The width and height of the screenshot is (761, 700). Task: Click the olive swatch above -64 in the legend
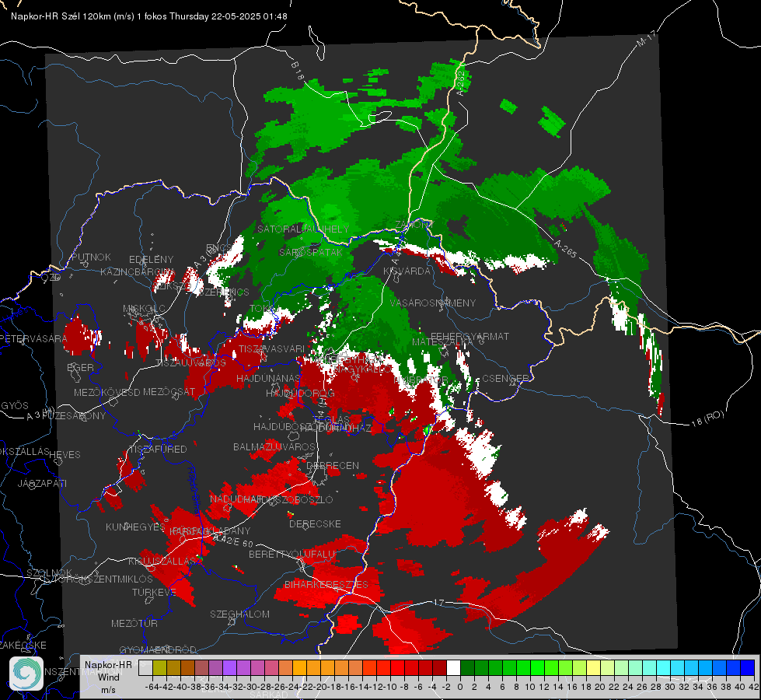(159, 668)
